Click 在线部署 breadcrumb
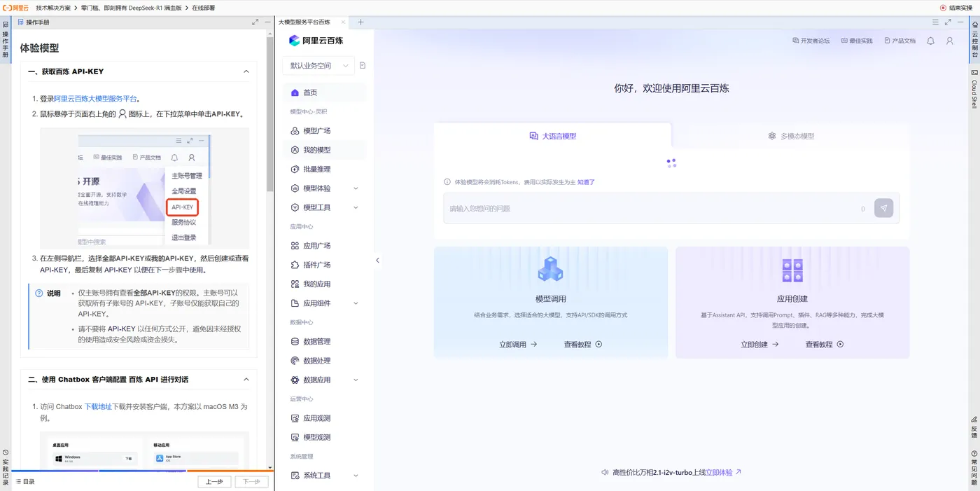 point(204,7)
